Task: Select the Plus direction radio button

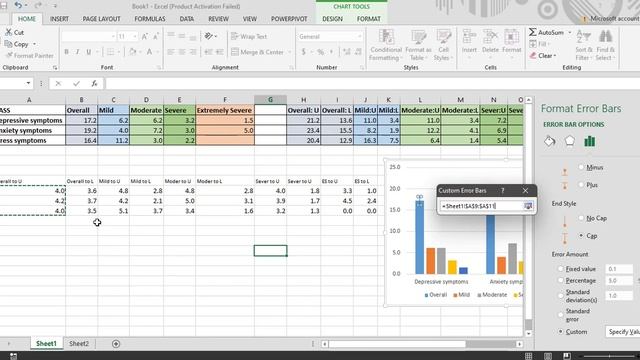Action: point(582,185)
